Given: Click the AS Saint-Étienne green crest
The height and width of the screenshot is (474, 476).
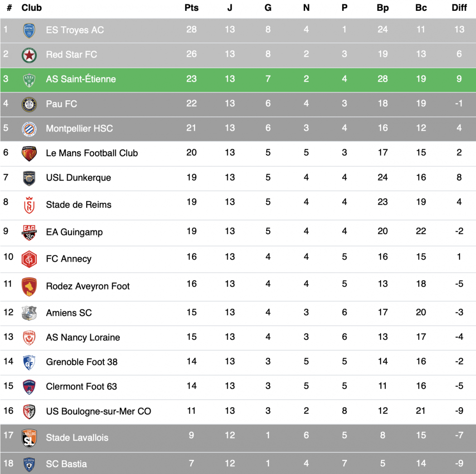Looking at the screenshot, I should pos(29,80).
